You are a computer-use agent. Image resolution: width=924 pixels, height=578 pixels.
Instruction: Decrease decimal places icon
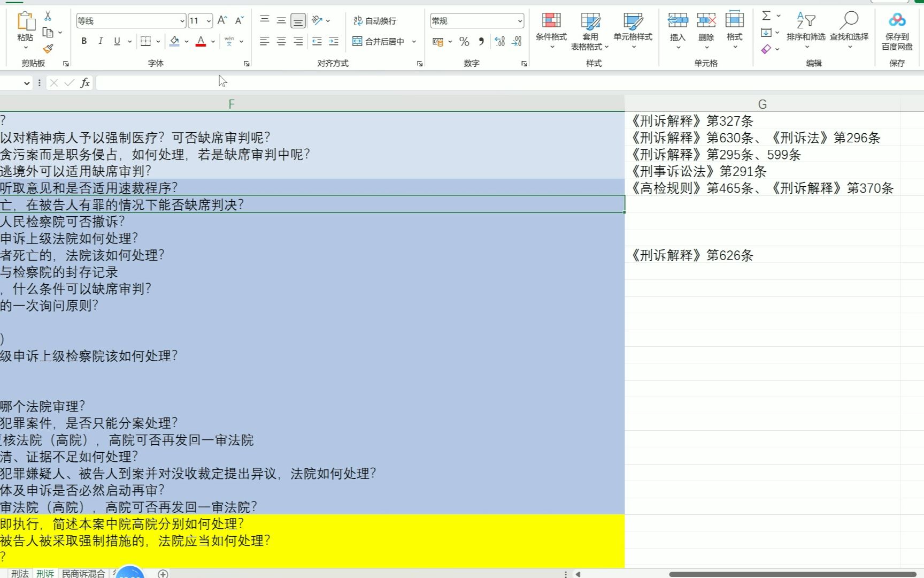click(517, 41)
